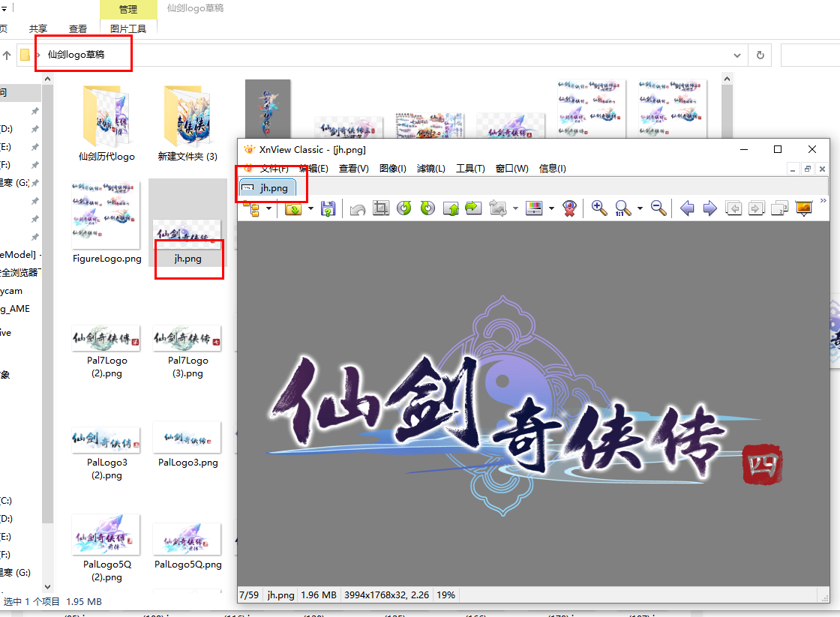The image size is (840, 617).
Task: Select the 仙剑历代logo folder
Action: point(106,123)
